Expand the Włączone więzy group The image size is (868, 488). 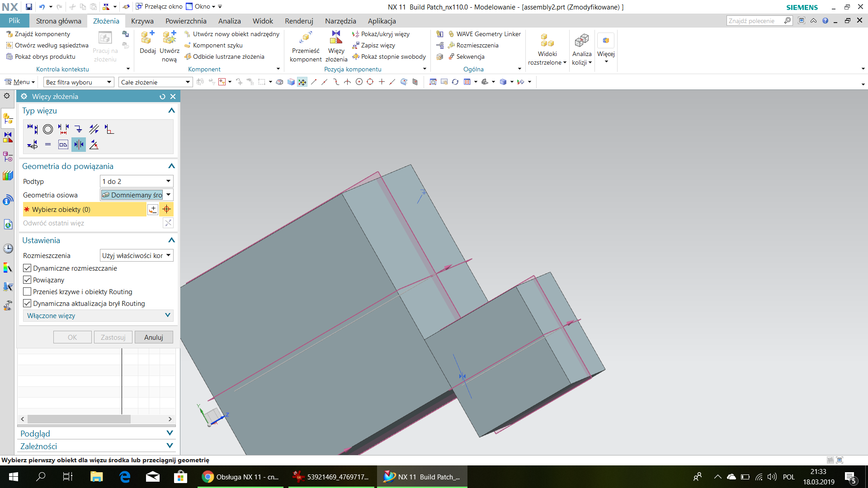(98, 315)
